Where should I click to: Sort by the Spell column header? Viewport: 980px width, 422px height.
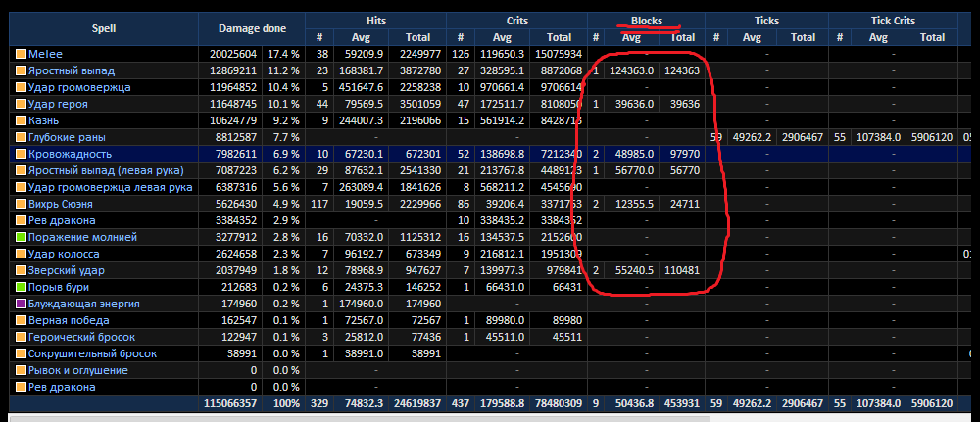104,28
